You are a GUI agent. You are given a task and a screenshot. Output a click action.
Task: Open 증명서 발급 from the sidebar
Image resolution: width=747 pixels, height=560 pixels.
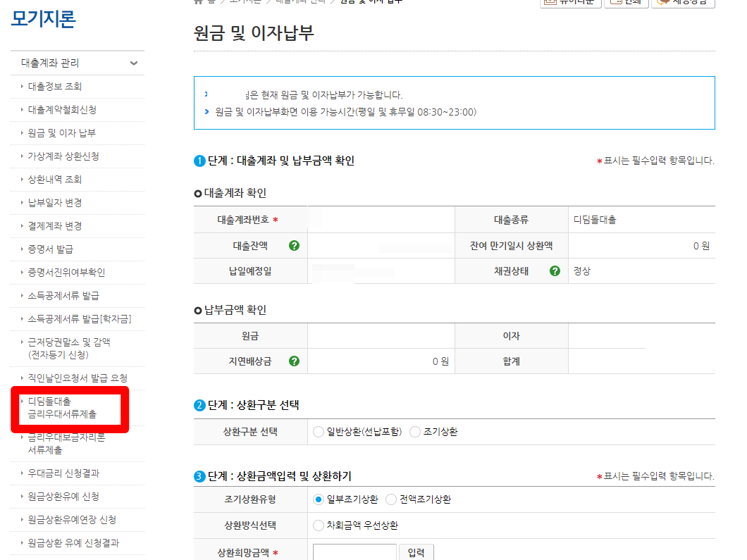pos(51,249)
